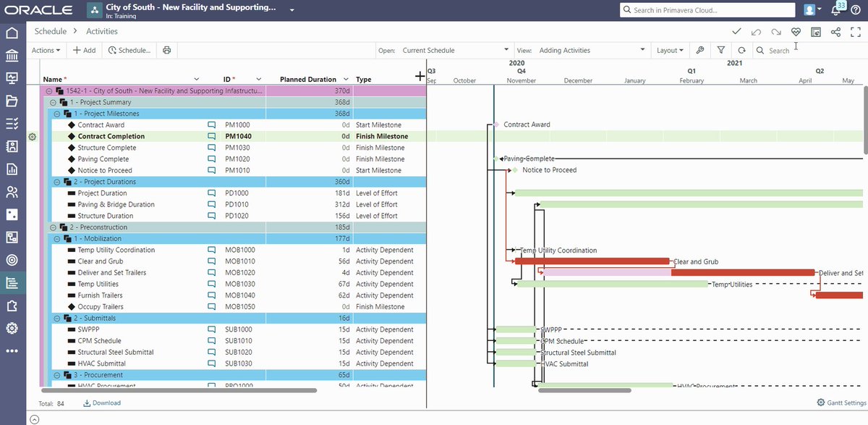Viewport: 868px width, 425px height.
Task: Open the filter funnel icon
Action: coord(721,51)
